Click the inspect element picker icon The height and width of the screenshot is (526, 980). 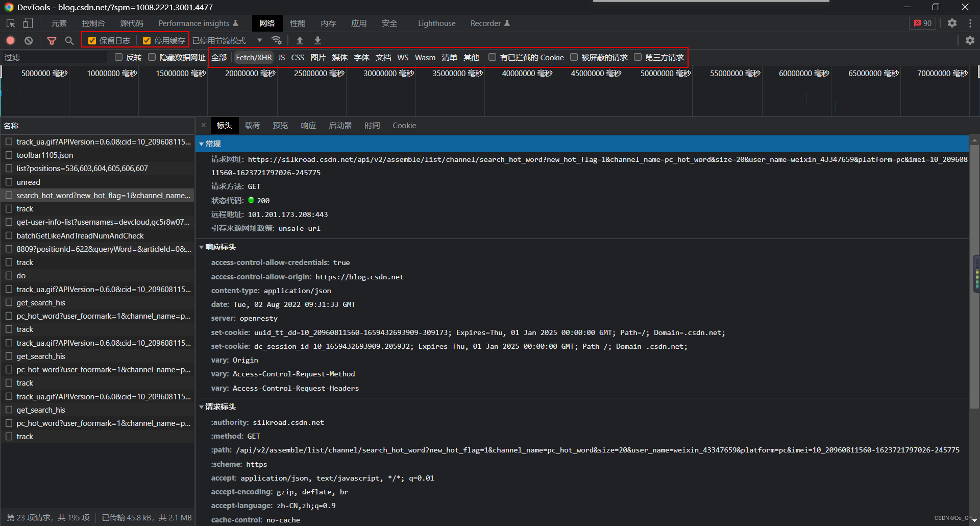tap(11, 23)
